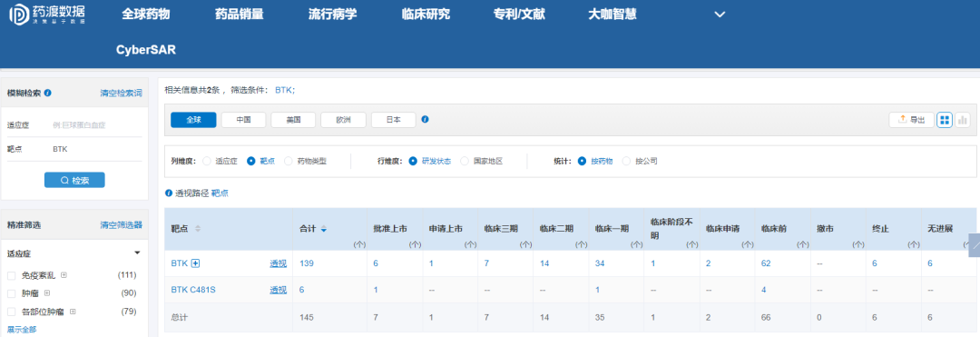Expand BTK row plus icon
This screenshot has height=337, width=980.
point(196,263)
